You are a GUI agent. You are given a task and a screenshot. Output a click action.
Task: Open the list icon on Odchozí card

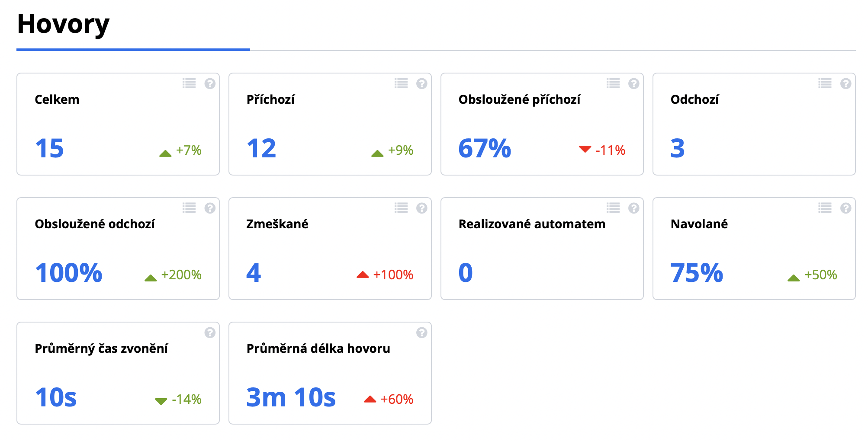(x=825, y=83)
